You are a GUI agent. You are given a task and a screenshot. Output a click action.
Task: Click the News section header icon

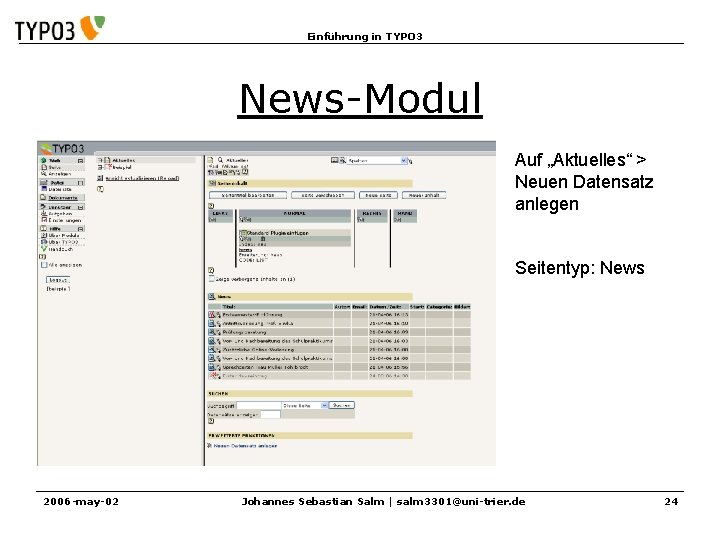212,297
